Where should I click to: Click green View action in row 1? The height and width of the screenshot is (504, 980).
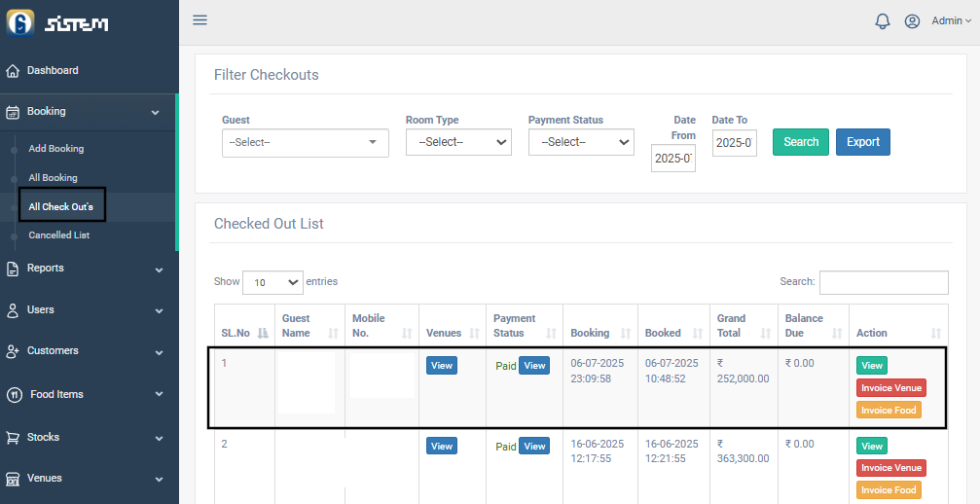(872, 366)
